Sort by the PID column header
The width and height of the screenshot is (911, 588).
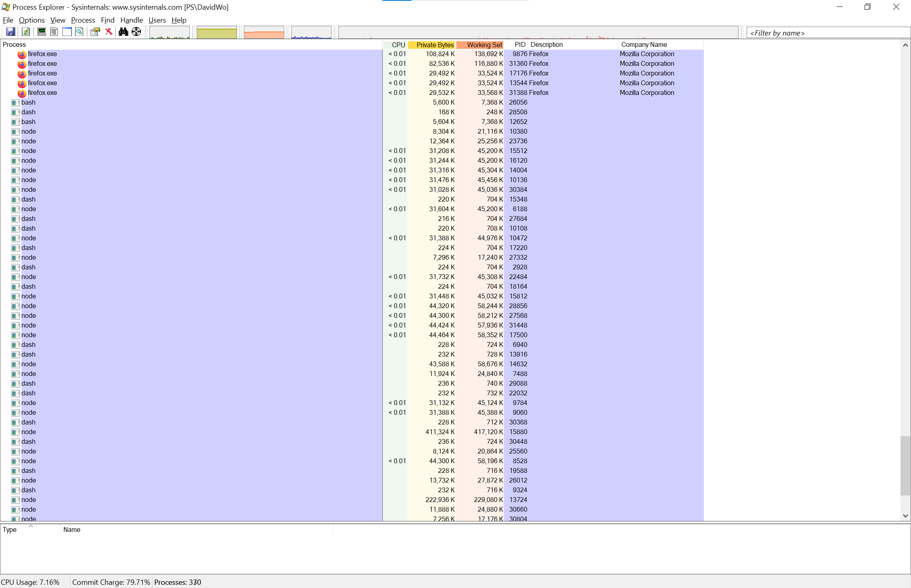click(516, 45)
